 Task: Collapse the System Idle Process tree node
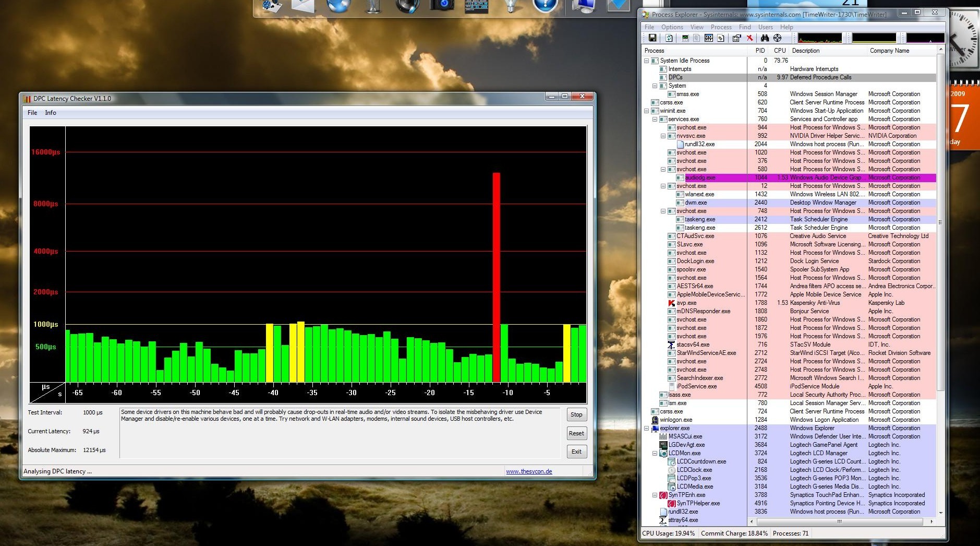tap(647, 61)
